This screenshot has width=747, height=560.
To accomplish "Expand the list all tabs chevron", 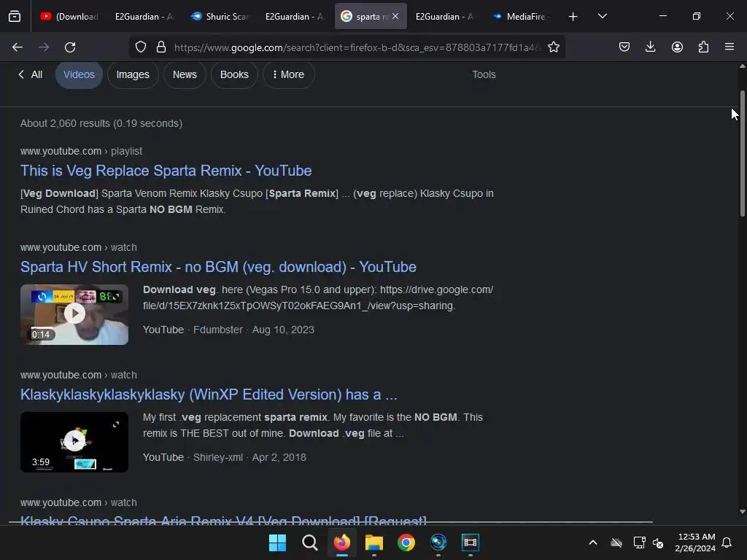I will [602, 16].
